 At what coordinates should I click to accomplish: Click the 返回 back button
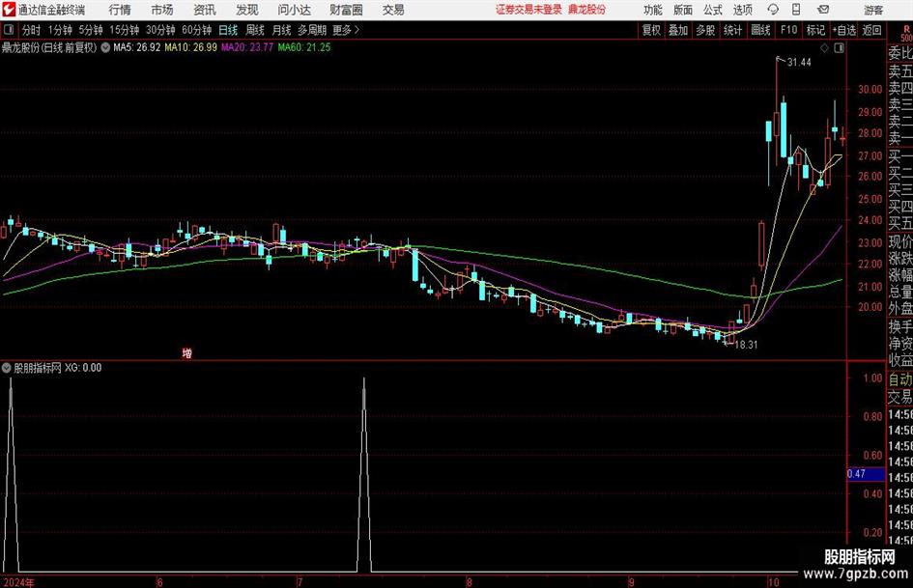[x=871, y=30]
